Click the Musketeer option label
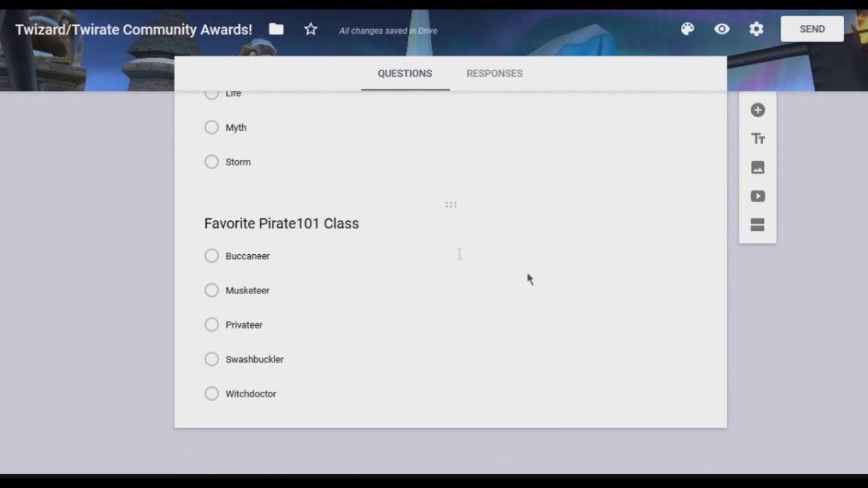Screen dimensions: 868x488 [x=248, y=291]
